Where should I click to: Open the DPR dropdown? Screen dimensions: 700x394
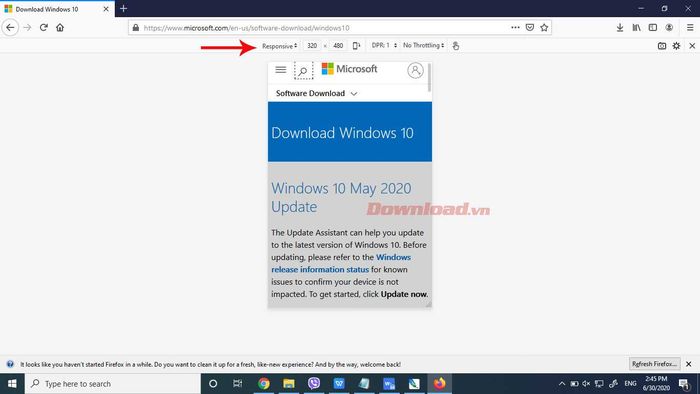click(x=384, y=46)
